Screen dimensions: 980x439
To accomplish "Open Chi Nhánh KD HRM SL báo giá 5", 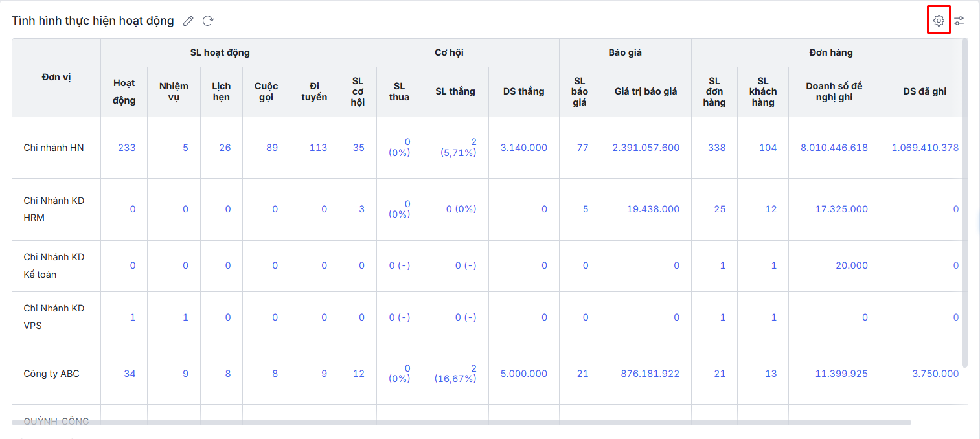I will tap(585, 209).
